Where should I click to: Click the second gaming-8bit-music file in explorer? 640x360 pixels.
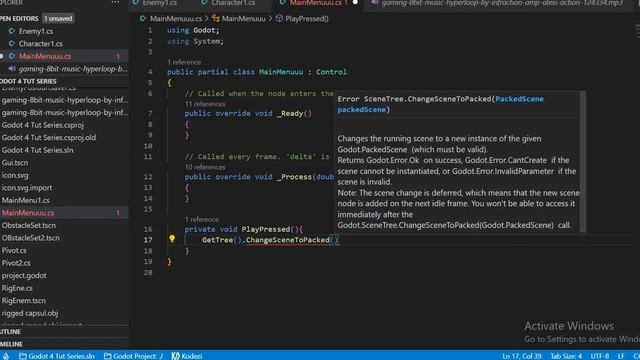(x=64, y=113)
